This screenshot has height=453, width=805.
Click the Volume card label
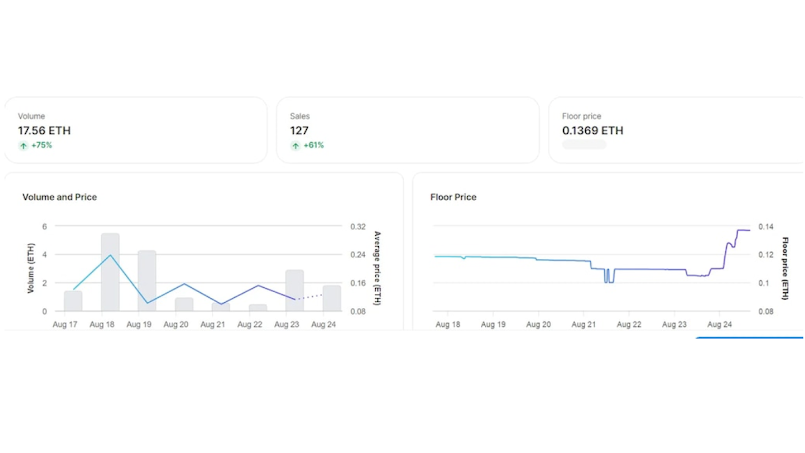click(x=31, y=116)
